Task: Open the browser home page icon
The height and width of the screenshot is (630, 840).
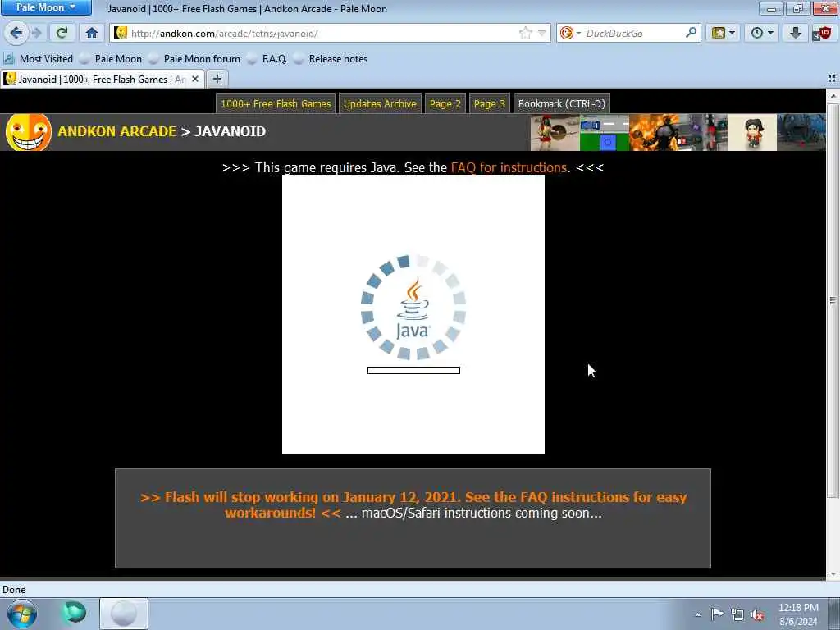Action: (92, 33)
